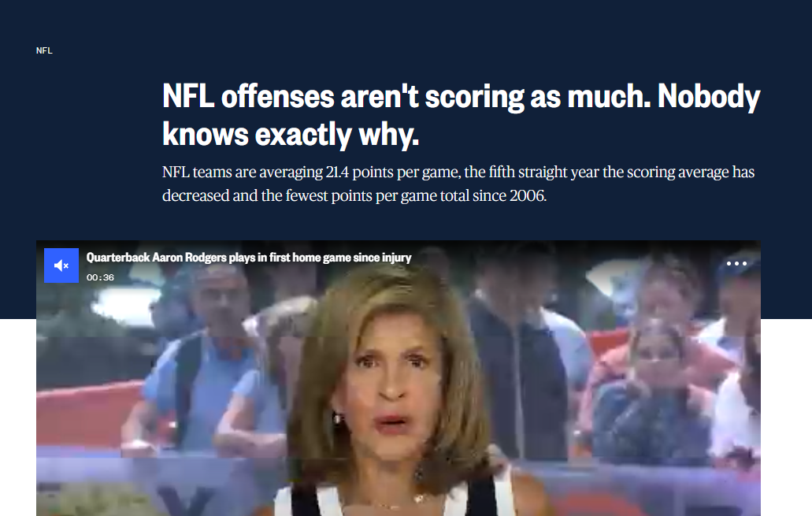The height and width of the screenshot is (516, 812).
Task: Click the Aaron Rodgers video title
Action: pos(249,258)
